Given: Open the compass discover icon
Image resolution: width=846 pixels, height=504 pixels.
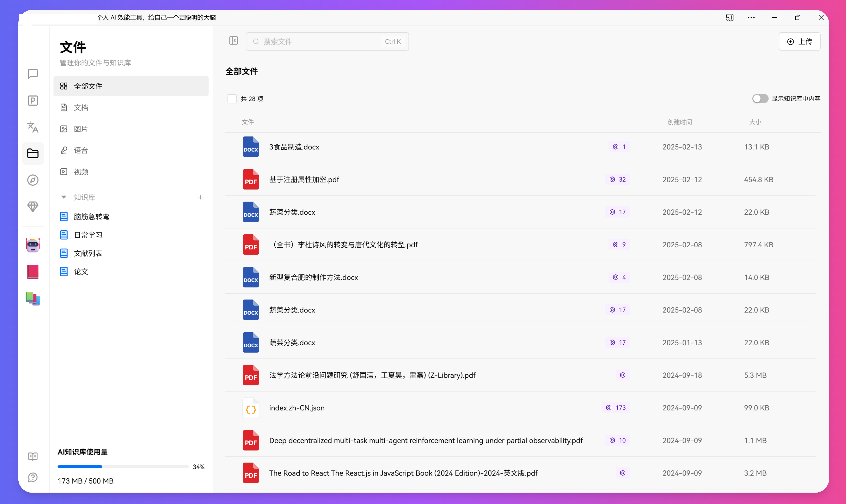Looking at the screenshot, I should [33, 180].
